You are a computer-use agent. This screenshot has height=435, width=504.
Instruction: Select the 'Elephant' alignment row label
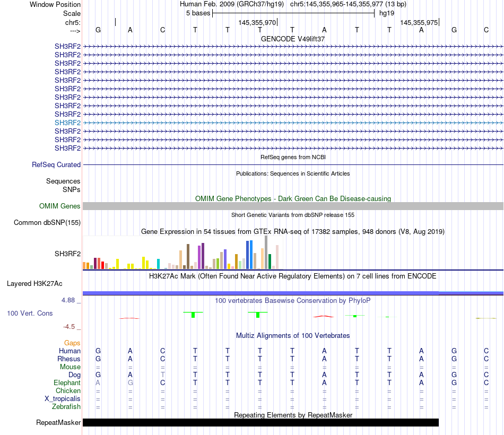[x=67, y=382]
